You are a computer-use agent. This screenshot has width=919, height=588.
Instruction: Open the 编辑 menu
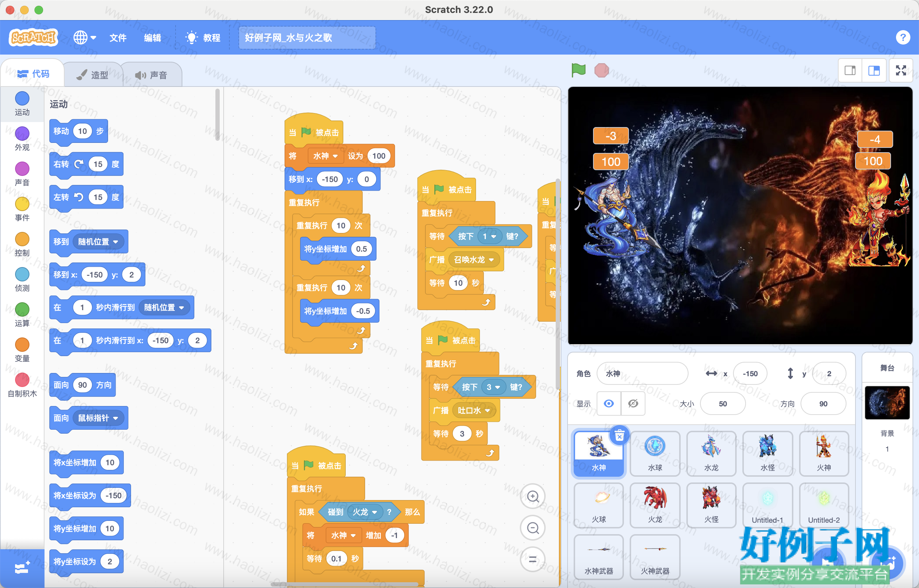coord(152,38)
